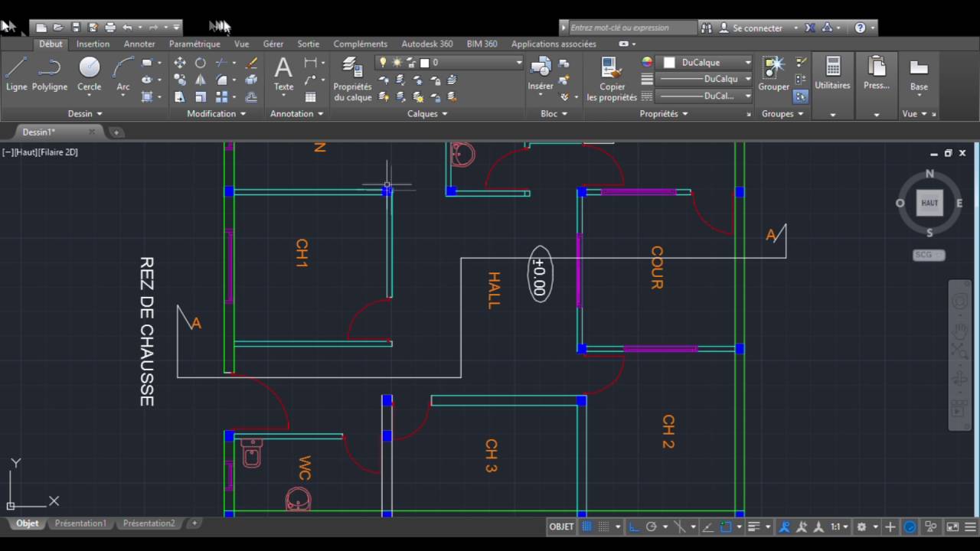Switch to Présentation2 layout tab
The width and height of the screenshot is (980, 551).
tap(149, 523)
